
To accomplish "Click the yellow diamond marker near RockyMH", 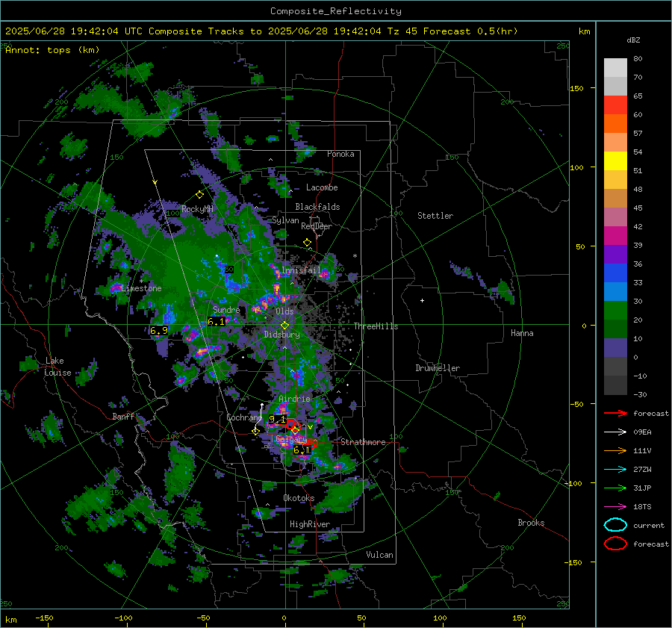I will tap(199, 195).
